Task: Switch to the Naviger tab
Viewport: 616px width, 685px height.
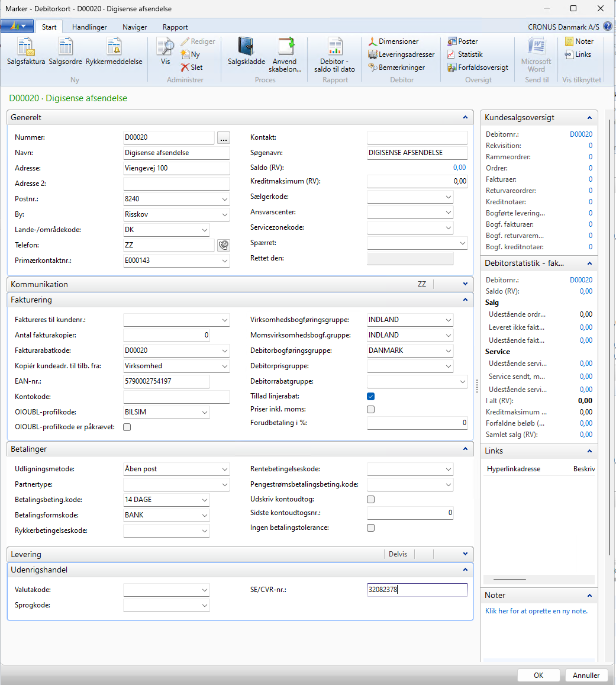Action: 134,27
